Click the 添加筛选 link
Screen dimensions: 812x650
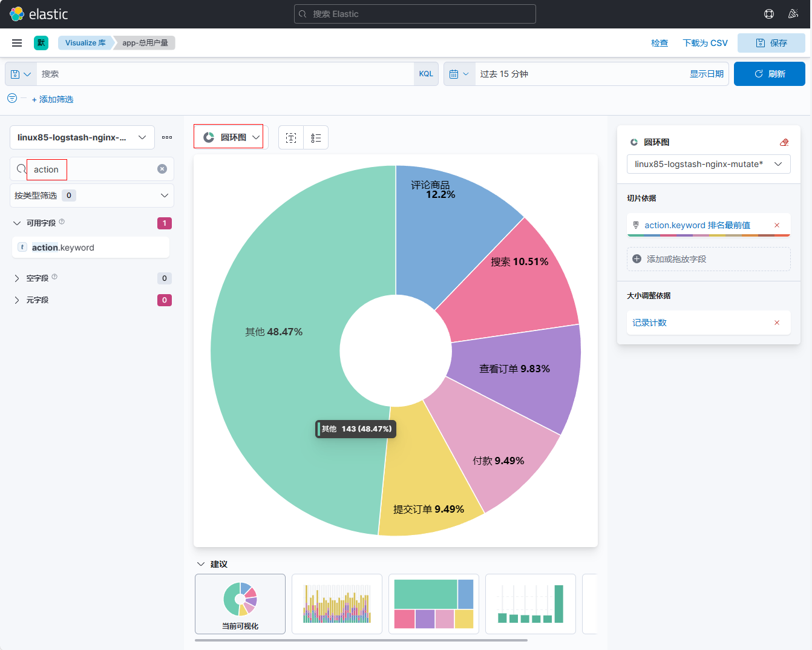[53, 99]
